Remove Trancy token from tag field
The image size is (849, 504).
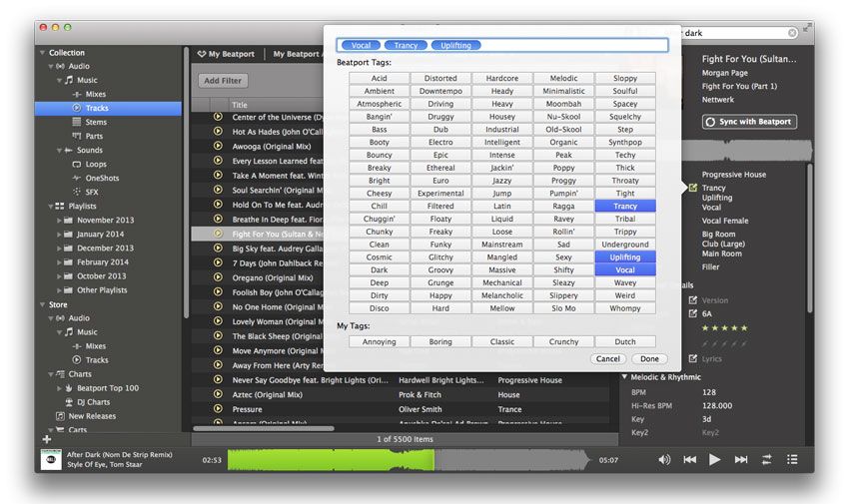point(406,46)
